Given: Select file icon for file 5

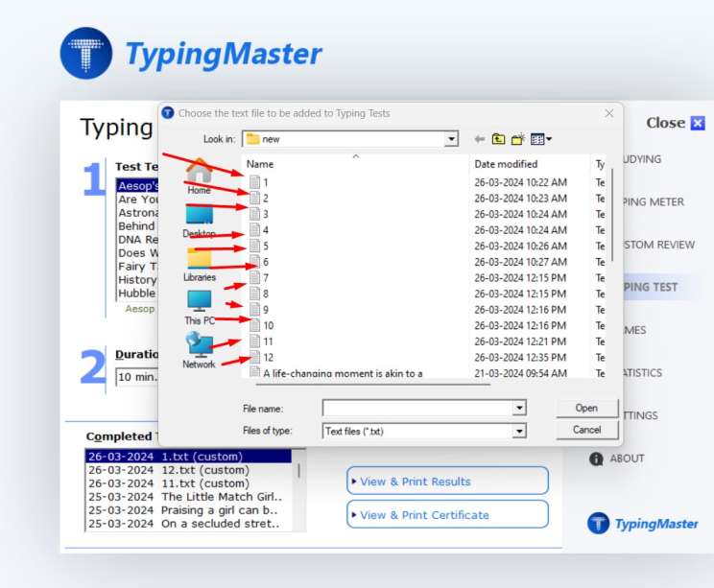Looking at the screenshot, I should (x=255, y=246).
